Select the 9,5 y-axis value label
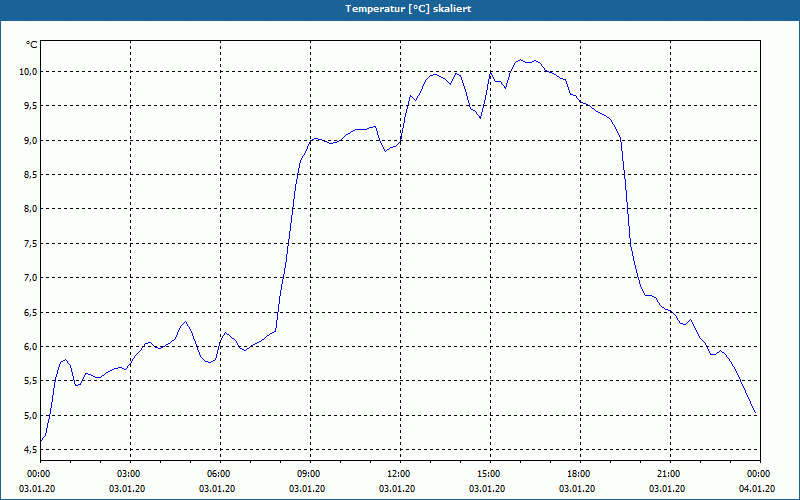The width and height of the screenshot is (800, 500). pyautogui.click(x=30, y=106)
